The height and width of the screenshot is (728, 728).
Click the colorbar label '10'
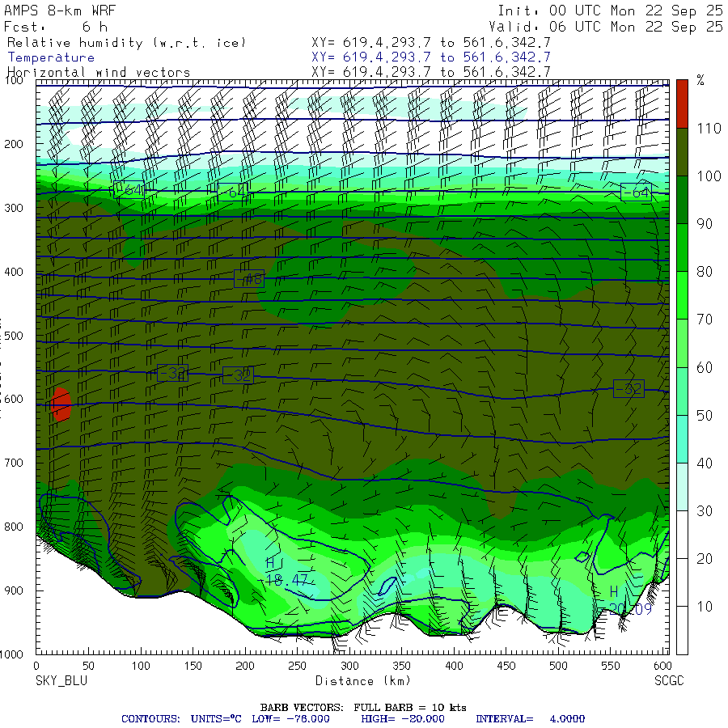(x=705, y=607)
